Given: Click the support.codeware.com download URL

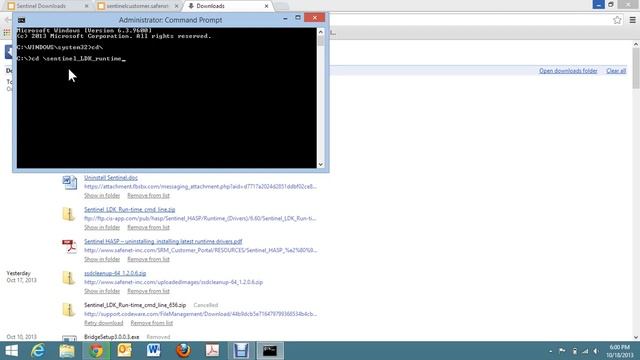Looking at the screenshot, I should pyautogui.click(x=200, y=314).
